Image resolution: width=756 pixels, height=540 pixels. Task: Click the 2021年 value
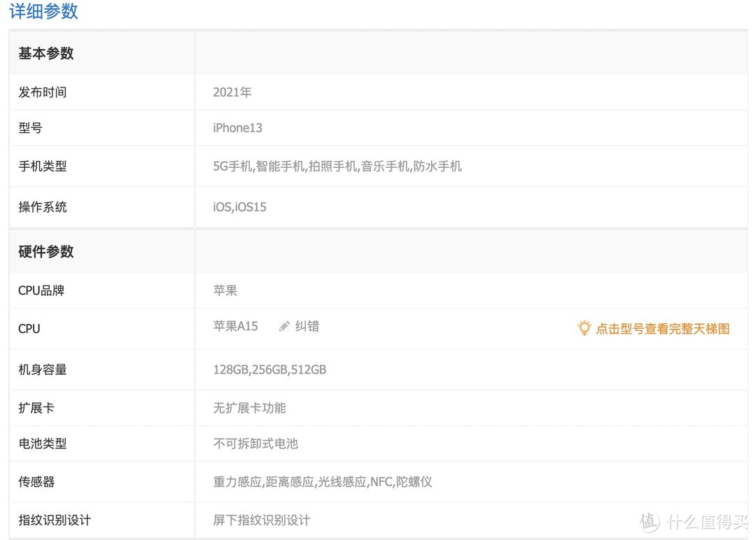pyautogui.click(x=232, y=92)
